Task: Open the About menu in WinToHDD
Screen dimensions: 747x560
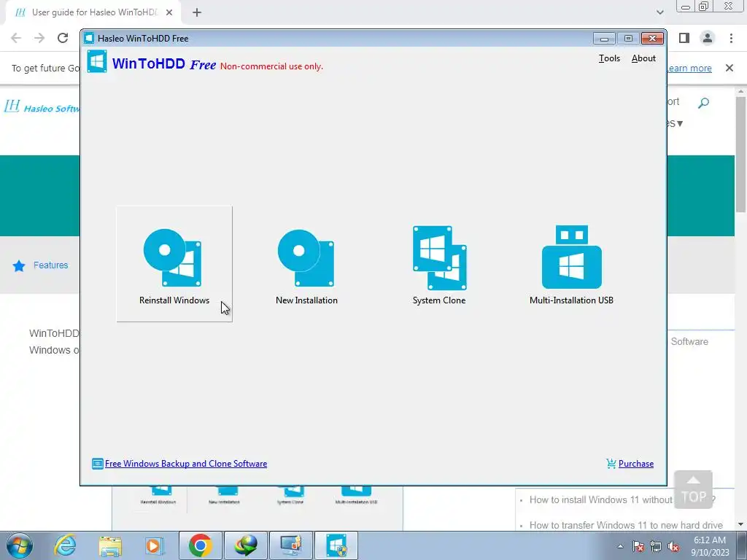Action: pos(643,58)
